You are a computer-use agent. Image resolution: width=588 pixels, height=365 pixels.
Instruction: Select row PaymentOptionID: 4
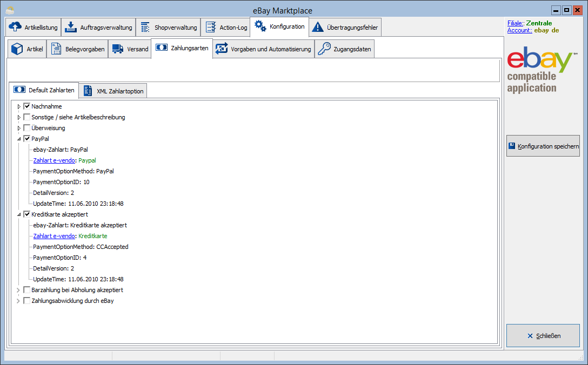(x=59, y=258)
